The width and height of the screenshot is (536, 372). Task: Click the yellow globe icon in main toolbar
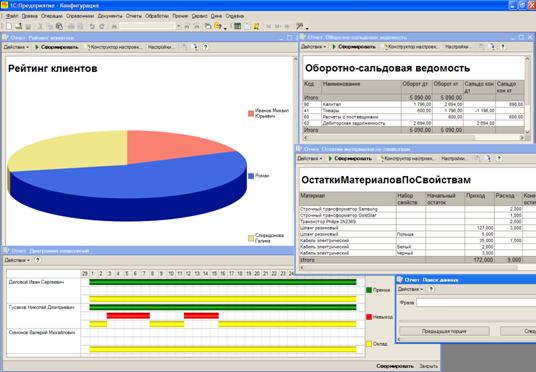pyautogui.click(x=217, y=26)
